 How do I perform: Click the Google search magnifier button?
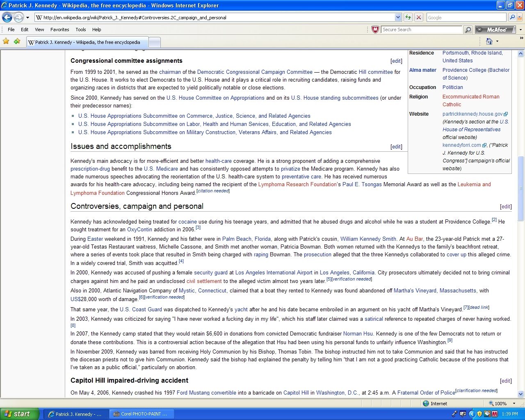click(x=512, y=17)
